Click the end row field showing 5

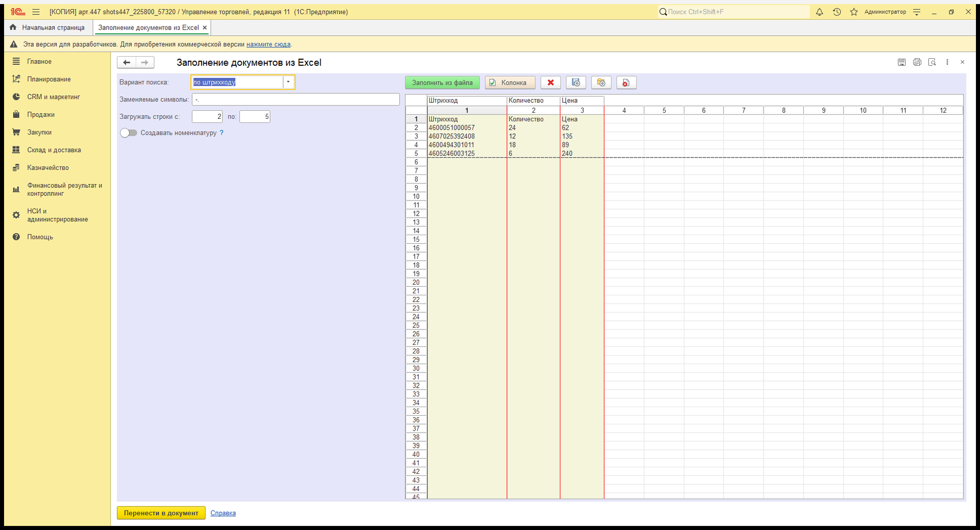click(255, 117)
